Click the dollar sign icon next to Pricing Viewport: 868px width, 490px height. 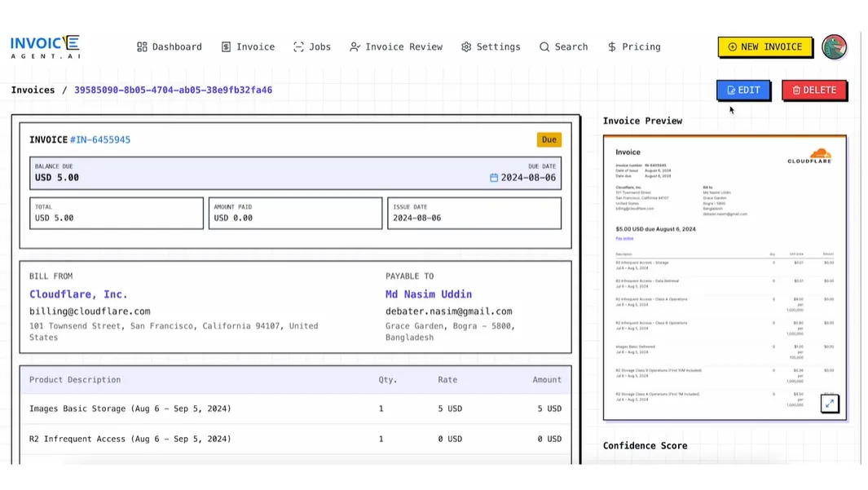click(614, 46)
